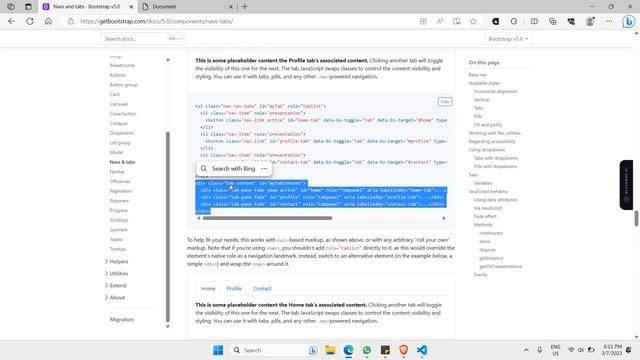Open Close button docs link

(123, 114)
